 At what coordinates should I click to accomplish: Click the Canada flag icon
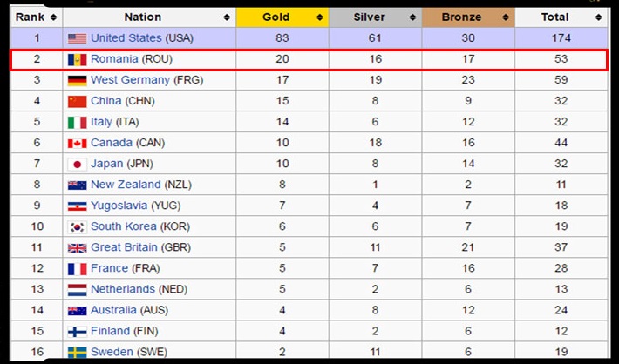tap(77, 143)
